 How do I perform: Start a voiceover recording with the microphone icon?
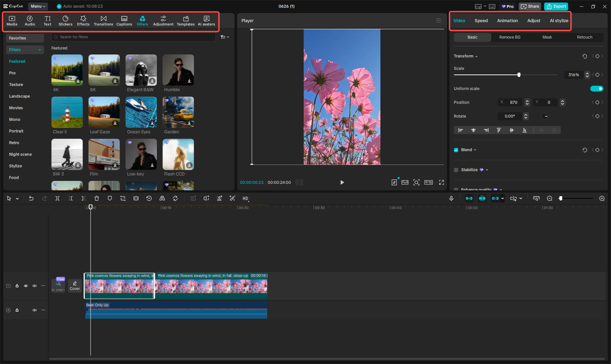(x=451, y=198)
